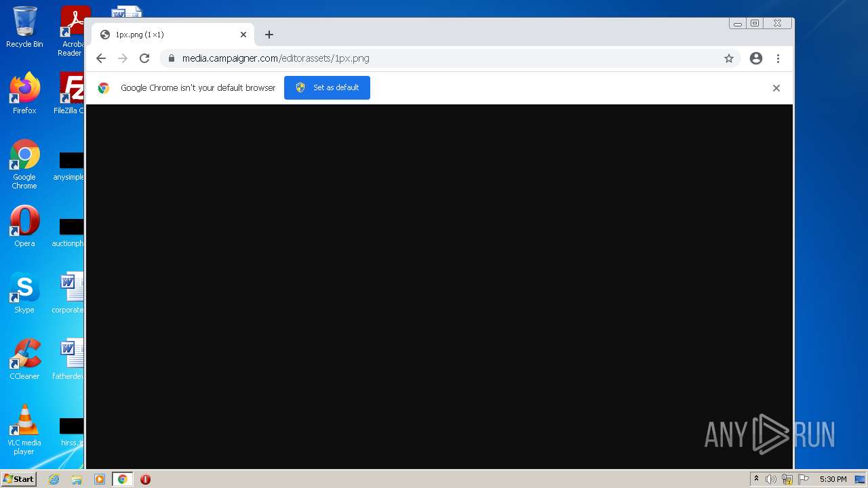Bookmark this page with the star icon

pyautogui.click(x=729, y=58)
